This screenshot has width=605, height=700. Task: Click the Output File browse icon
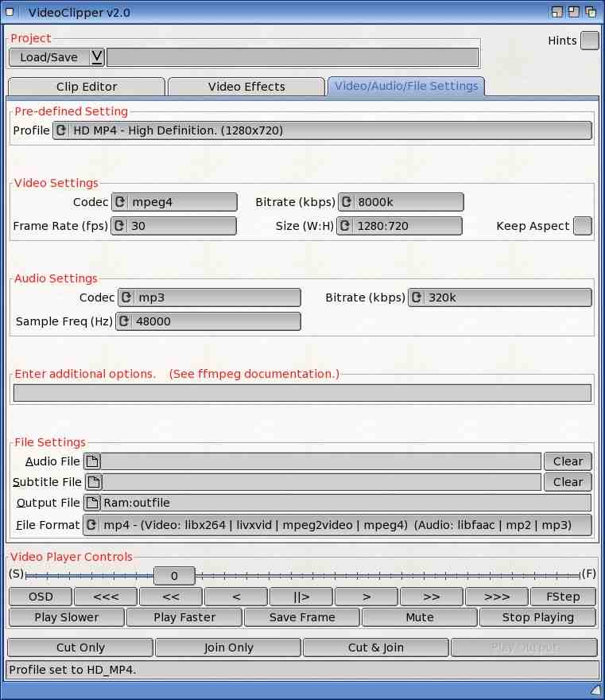coord(92,503)
